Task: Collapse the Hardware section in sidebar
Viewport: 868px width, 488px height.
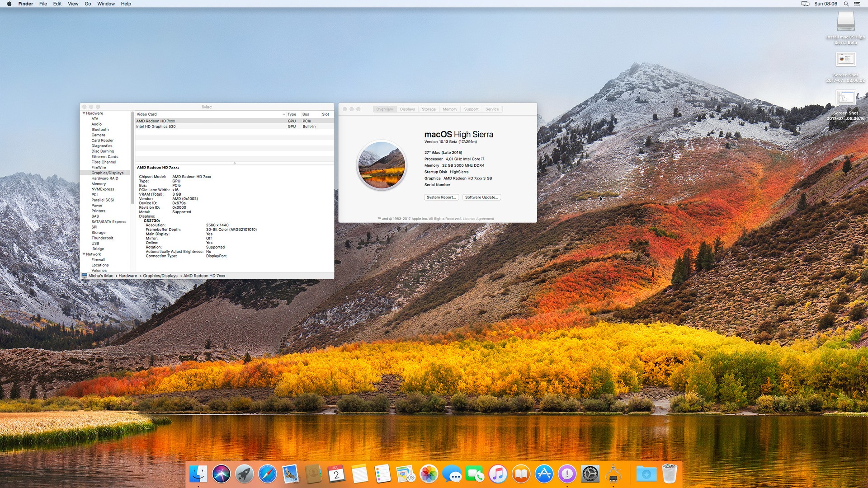Action: pyautogui.click(x=84, y=113)
